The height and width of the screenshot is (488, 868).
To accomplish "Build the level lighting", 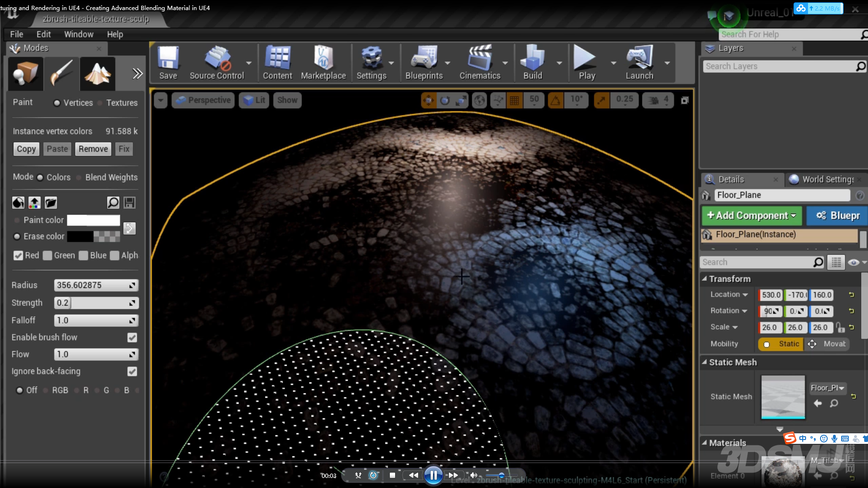I will click(x=533, y=63).
